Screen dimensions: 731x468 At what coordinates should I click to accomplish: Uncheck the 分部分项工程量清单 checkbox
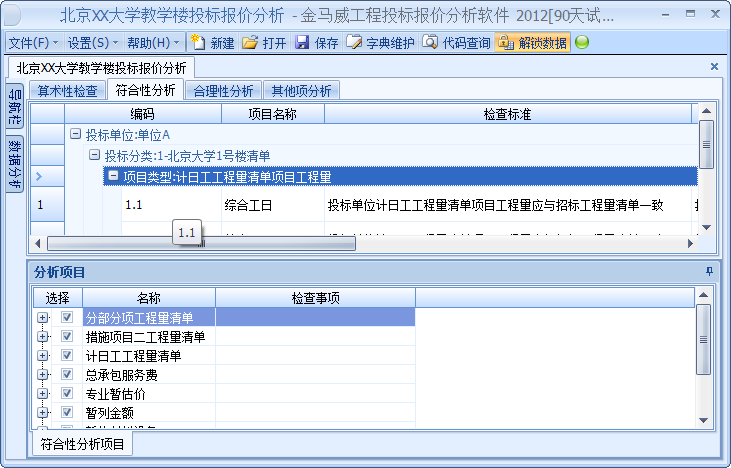pyautogui.click(x=67, y=317)
